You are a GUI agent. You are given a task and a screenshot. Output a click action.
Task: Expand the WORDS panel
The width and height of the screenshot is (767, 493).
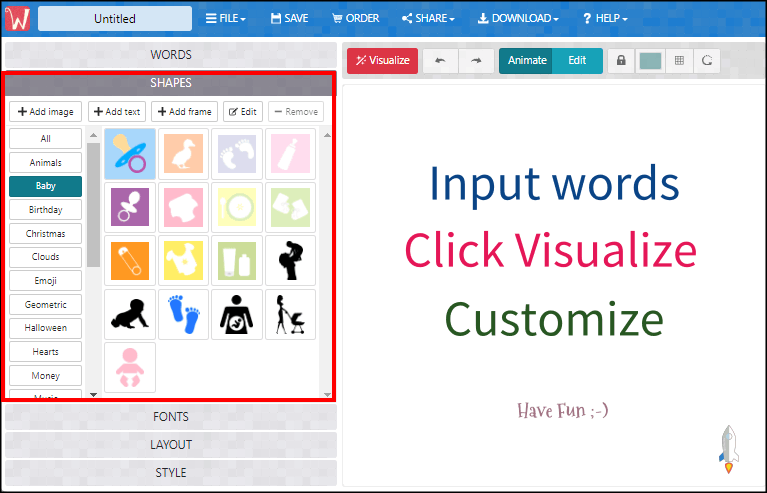point(170,55)
